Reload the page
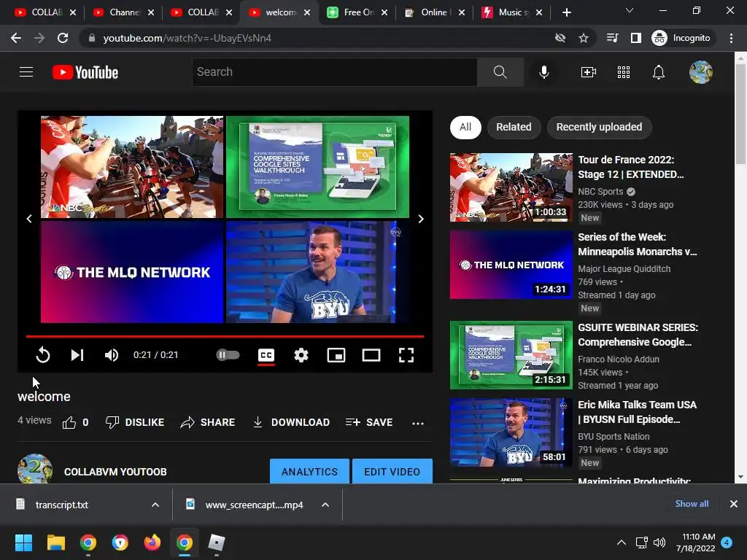 pyautogui.click(x=63, y=38)
